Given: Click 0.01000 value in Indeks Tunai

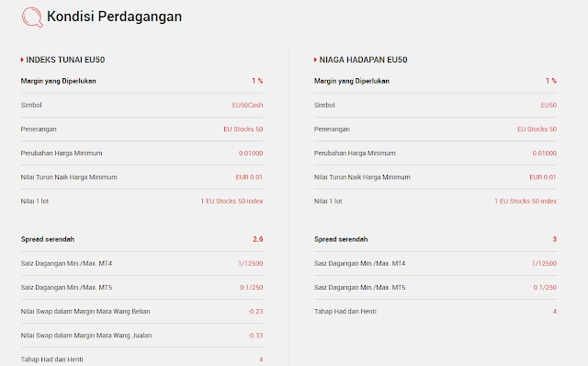Looking at the screenshot, I should click(251, 154).
